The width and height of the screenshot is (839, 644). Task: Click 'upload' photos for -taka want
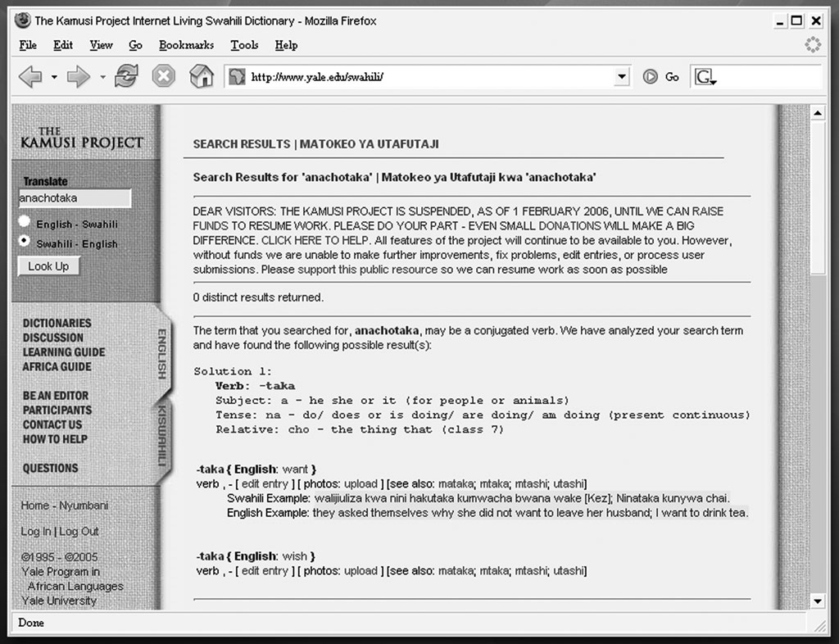[361, 483]
